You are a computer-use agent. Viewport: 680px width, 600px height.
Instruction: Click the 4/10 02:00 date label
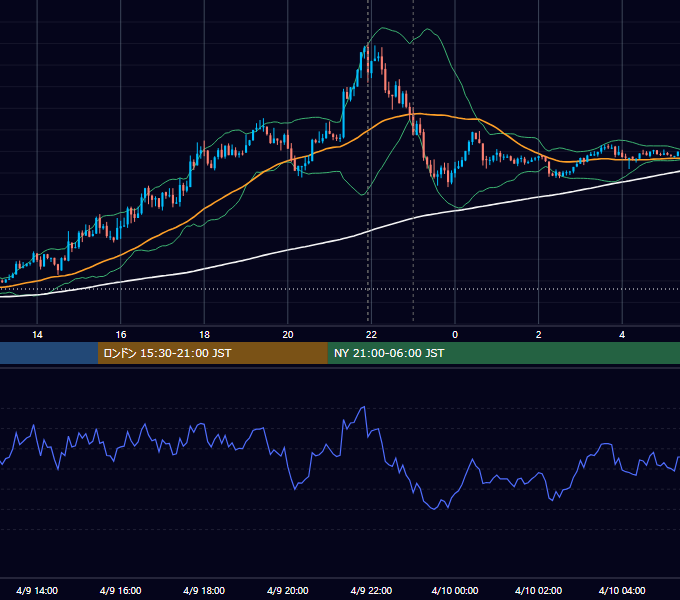coord(539,591)
